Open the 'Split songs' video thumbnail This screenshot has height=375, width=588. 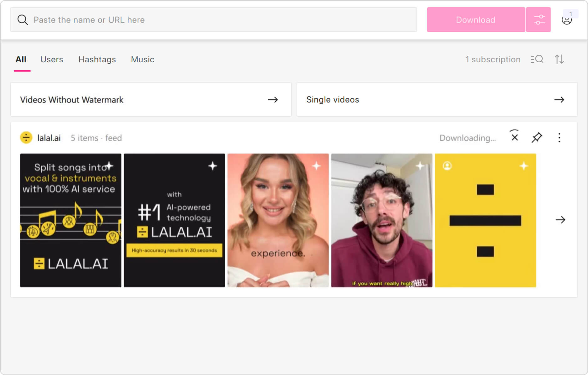click(71, 220)
